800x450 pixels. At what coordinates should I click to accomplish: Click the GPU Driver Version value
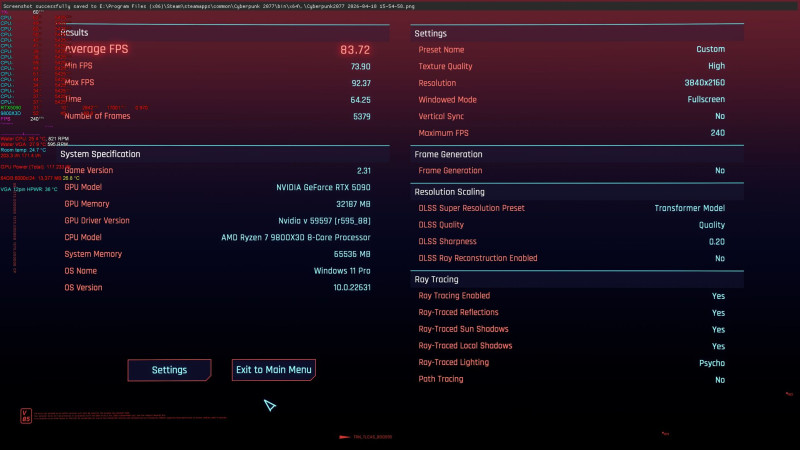(324, 221)
